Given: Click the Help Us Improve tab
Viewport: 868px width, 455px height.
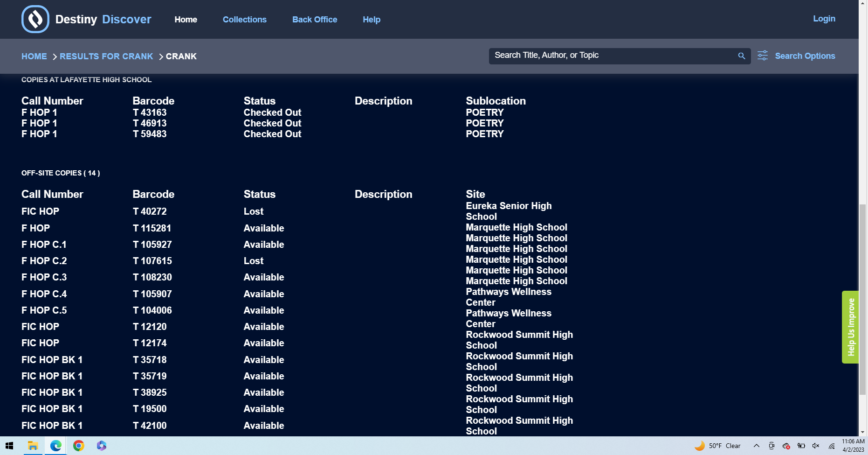Looking at the screenshot, I should point(850,327).
